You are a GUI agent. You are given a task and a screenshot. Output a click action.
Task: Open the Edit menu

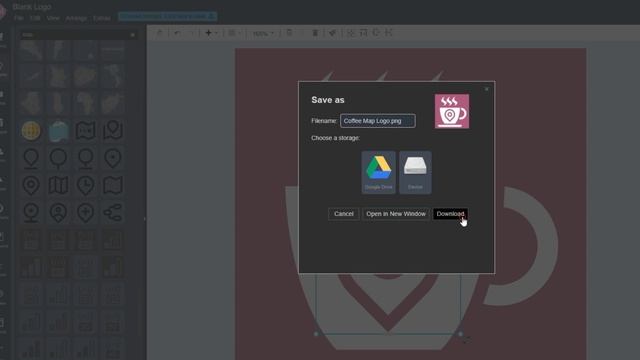(x=35, y=18)
